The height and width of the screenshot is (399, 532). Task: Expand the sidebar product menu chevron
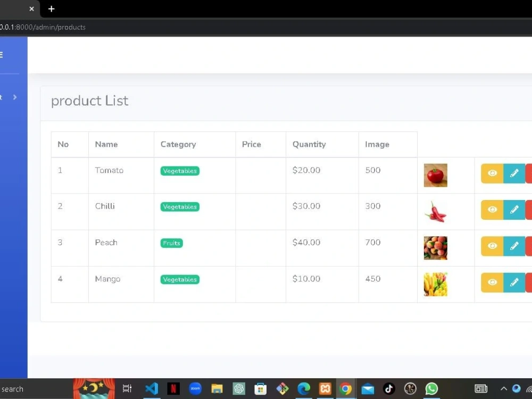point(14,97)
